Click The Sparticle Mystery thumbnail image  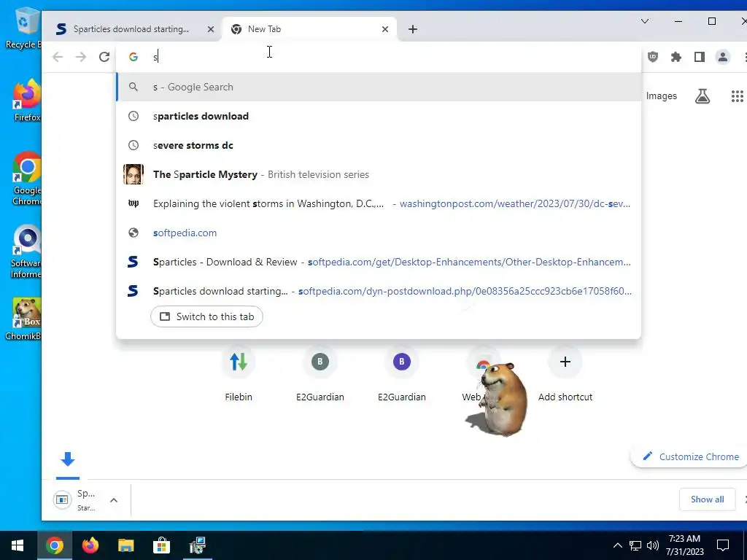click(x=133, y=174)
